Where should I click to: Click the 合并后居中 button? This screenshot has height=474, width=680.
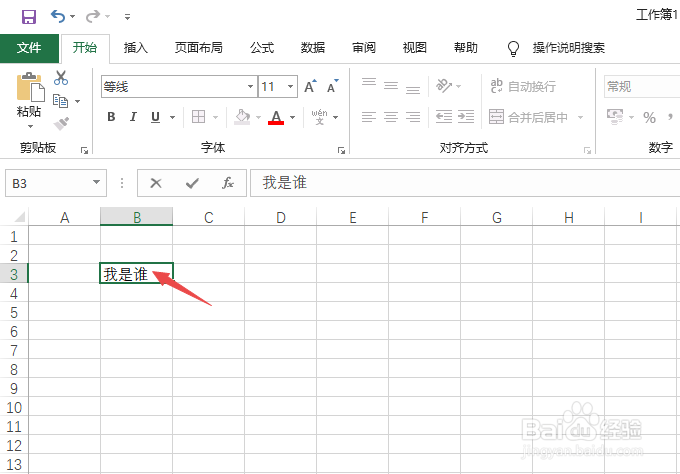529,117
